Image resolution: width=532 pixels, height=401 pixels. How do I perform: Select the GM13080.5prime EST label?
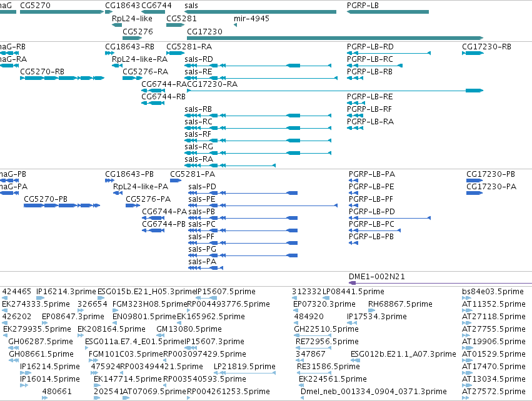coord(189,329)
